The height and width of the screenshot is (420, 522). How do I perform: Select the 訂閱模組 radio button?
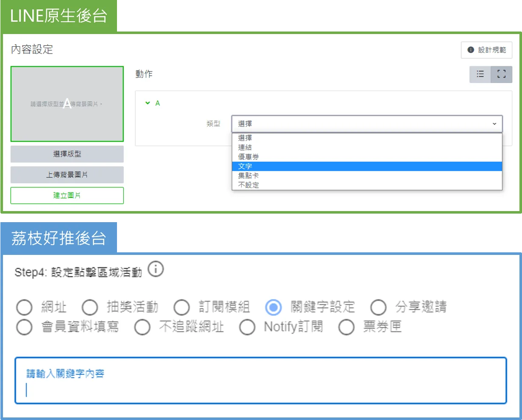tap(182, 307)
